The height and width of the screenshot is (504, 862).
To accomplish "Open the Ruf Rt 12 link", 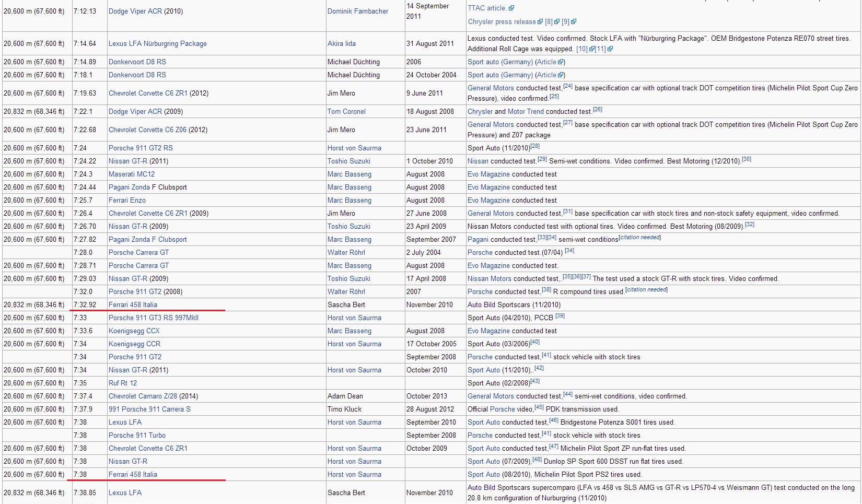I will [123, 383].
